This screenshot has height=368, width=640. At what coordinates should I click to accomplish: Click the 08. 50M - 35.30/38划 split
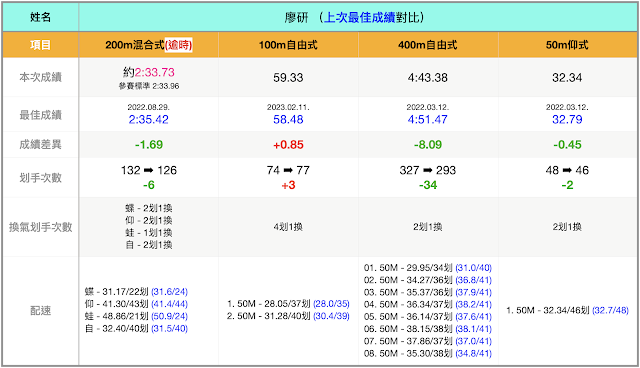(428, 354)
